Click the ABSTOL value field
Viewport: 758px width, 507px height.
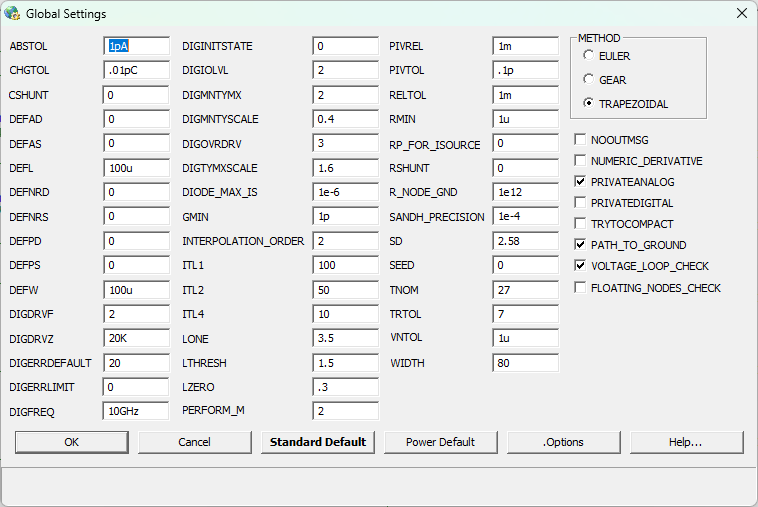coord(136,46)
